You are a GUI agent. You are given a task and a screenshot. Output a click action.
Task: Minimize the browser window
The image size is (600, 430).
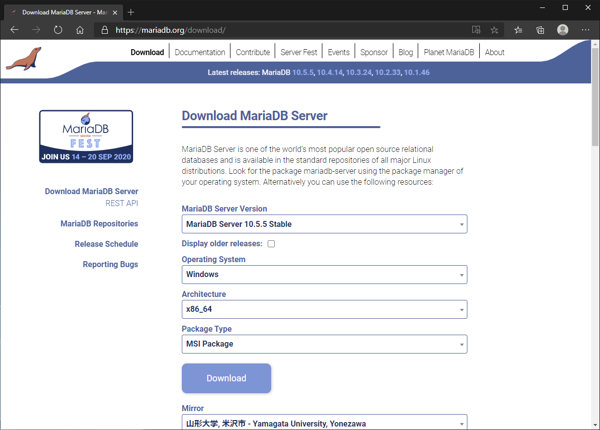[542, 8]
